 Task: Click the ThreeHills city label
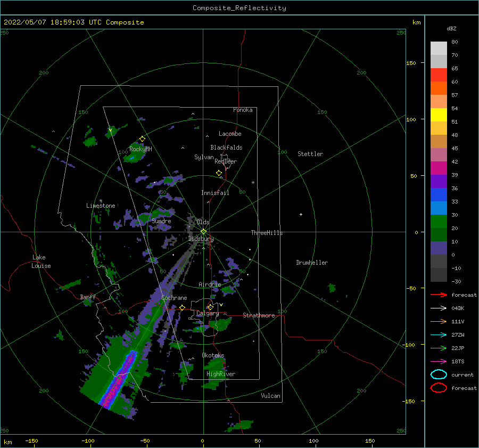click(x=267, y=233)
